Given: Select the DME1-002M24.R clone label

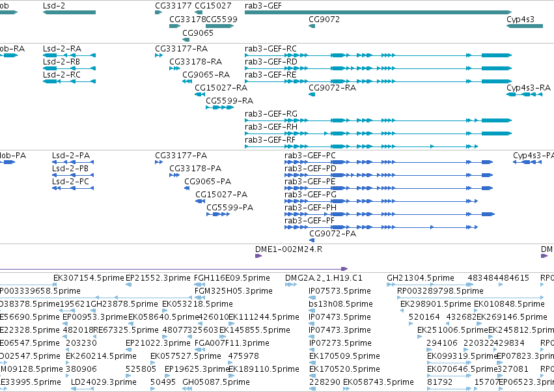Looking at the screenshot, I should coord(288,249).
